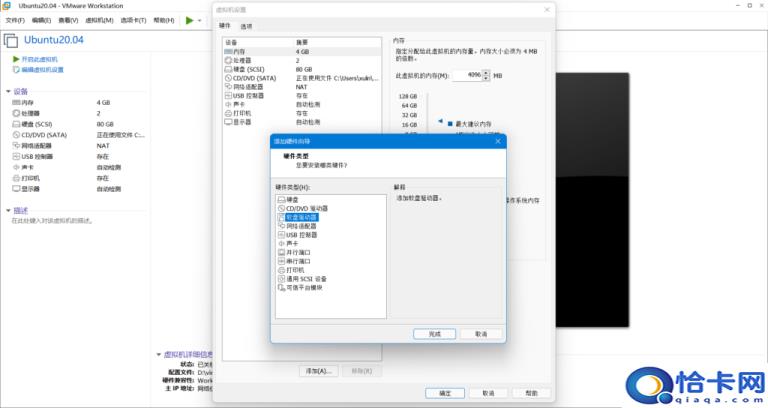Viewport: 768px width, 408px height.
Task: Increase memory with stepper up arrow
Action: point(486,73)
